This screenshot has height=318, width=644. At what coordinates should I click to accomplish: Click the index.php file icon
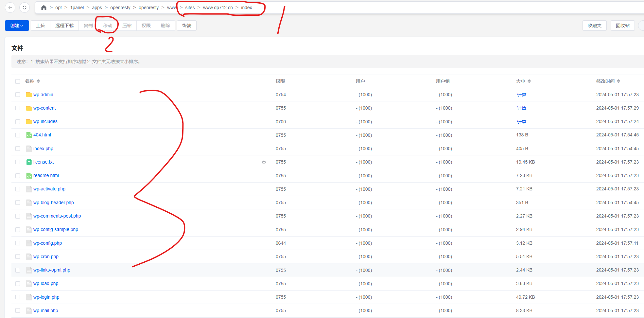(29, 149)
